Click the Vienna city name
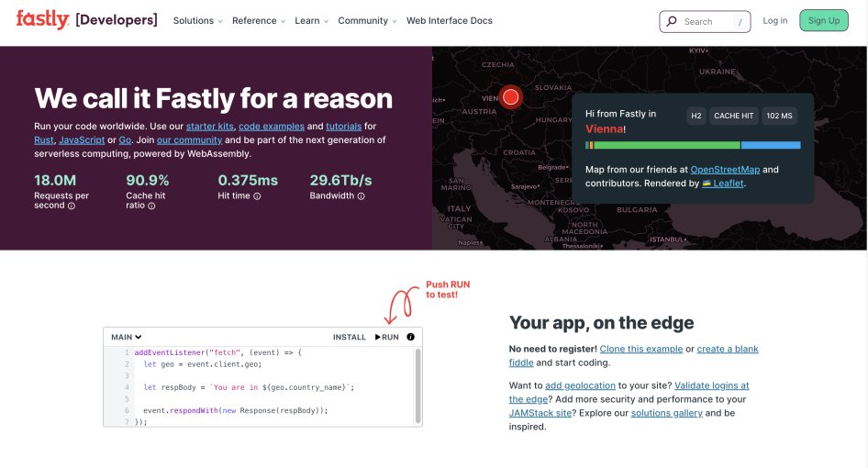The image size is (868, 468). 604,129
